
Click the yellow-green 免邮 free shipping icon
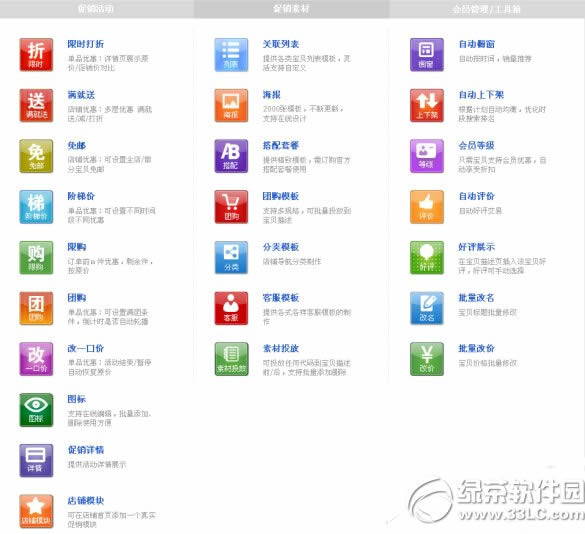[36, 156]
